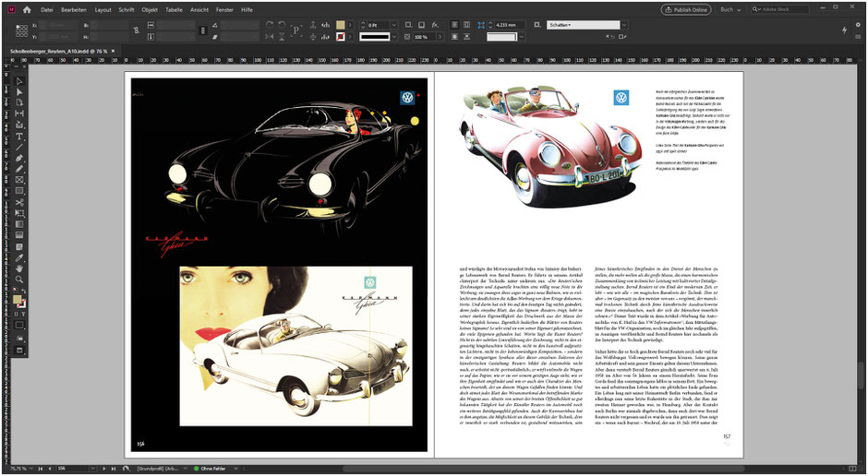Swap fill and stroke in toolbox

click(x=23, y=290)
